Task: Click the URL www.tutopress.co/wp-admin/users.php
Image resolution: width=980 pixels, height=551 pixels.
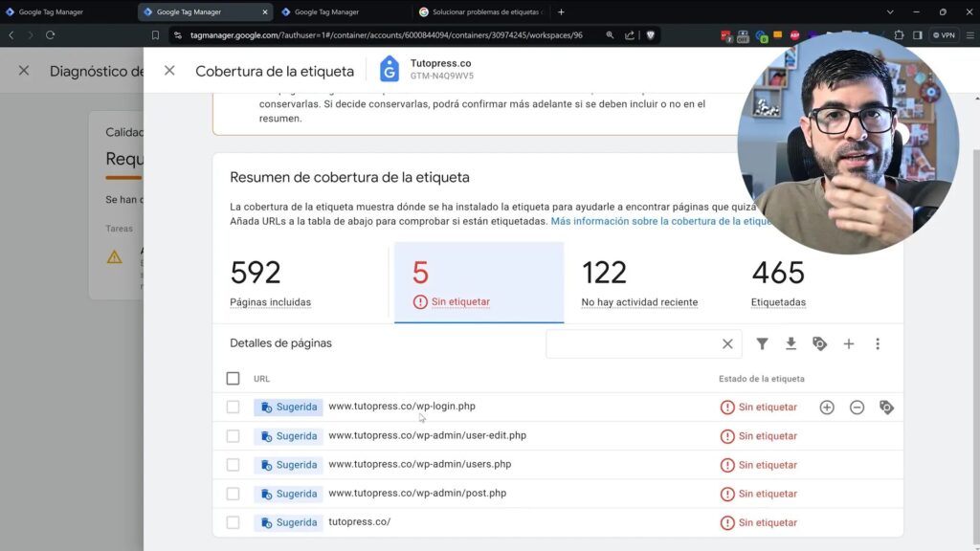Action: click(x=420, y=464)
